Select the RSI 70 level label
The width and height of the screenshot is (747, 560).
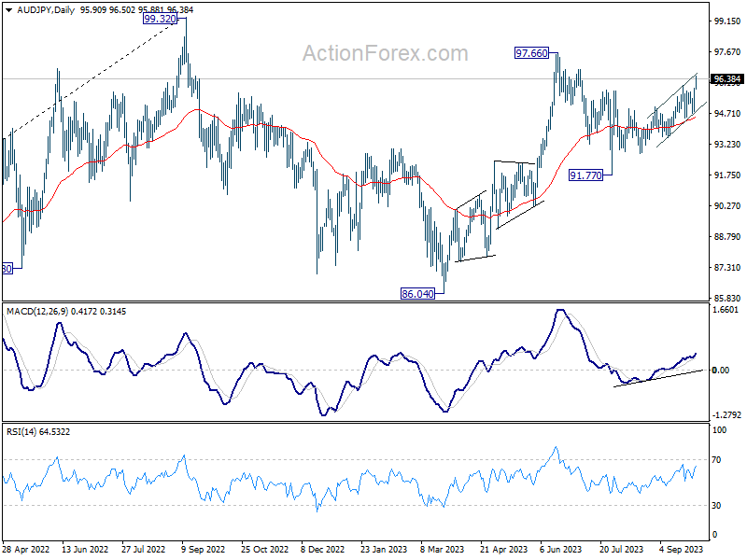click(716, 460)
